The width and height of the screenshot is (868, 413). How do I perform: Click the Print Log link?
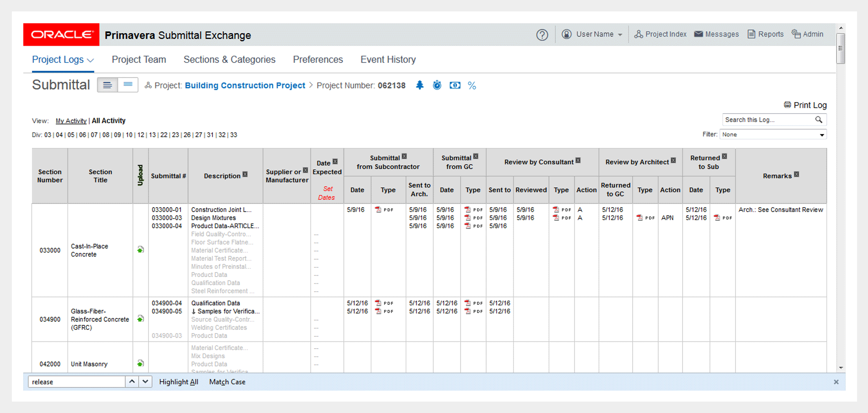[809, 105]
